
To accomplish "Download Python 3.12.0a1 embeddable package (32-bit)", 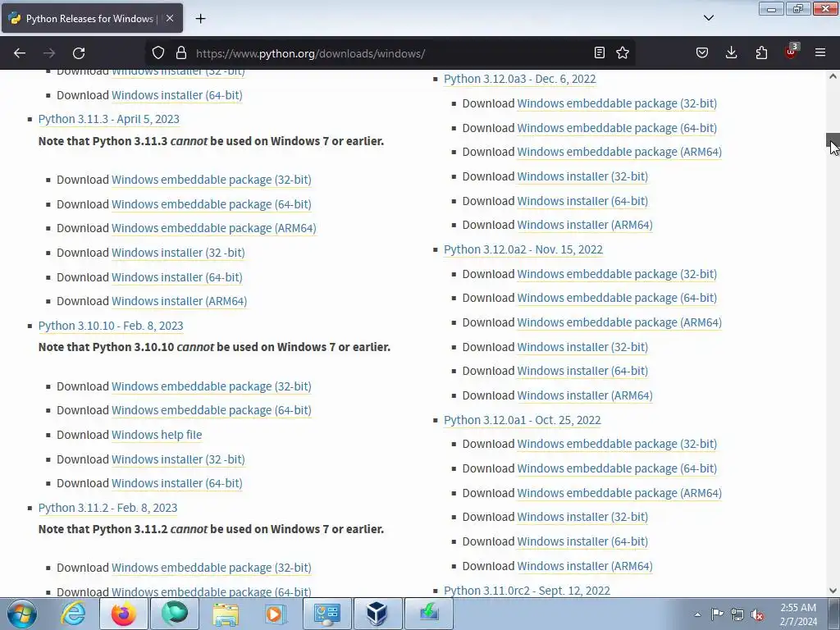I will tap(617, 444).
